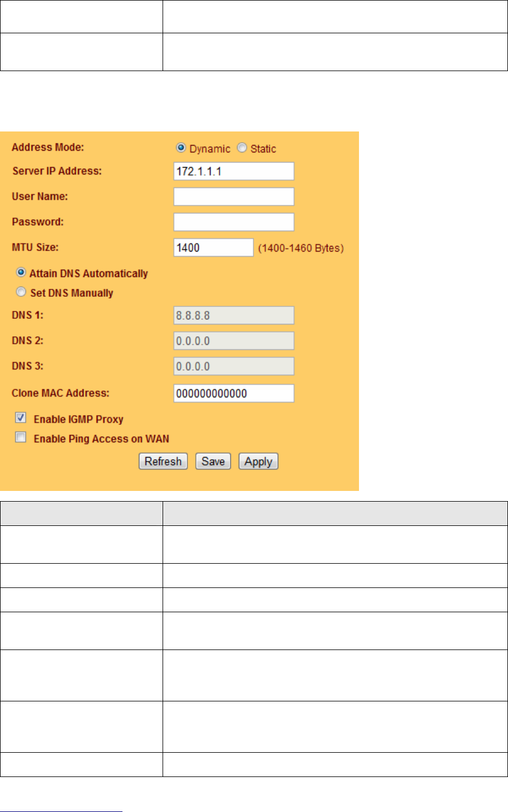Screen dimensions: 508x812
Task: Click the 'DNS 1:' label
Action: click(28, 315)
